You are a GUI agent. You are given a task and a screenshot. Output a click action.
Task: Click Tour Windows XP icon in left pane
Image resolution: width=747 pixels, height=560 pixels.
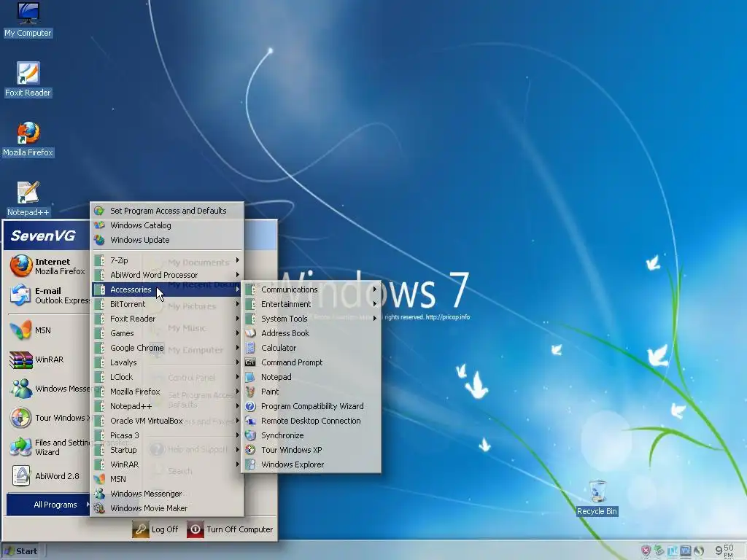point(21,418)
